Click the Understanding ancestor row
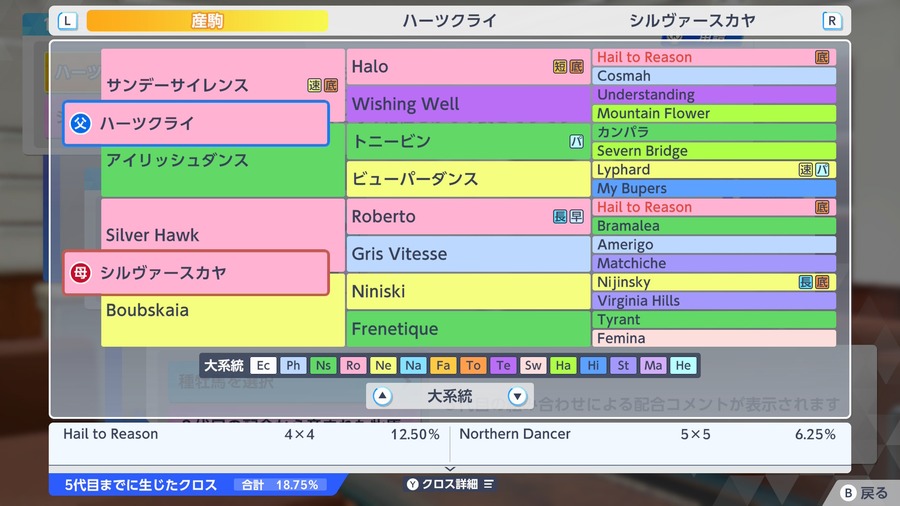Screen dimensions: 900x506 tap(714, 95)
